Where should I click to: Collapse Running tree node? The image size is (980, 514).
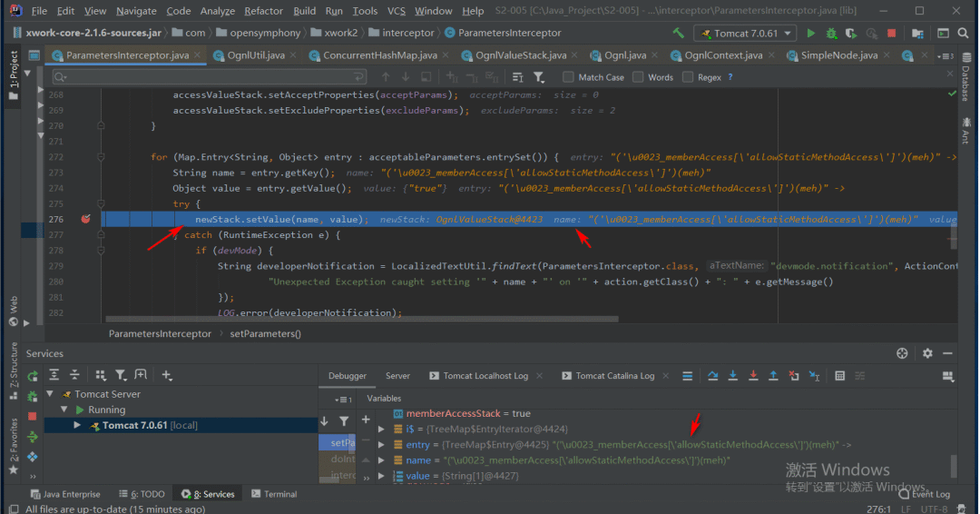coord(64,410)
